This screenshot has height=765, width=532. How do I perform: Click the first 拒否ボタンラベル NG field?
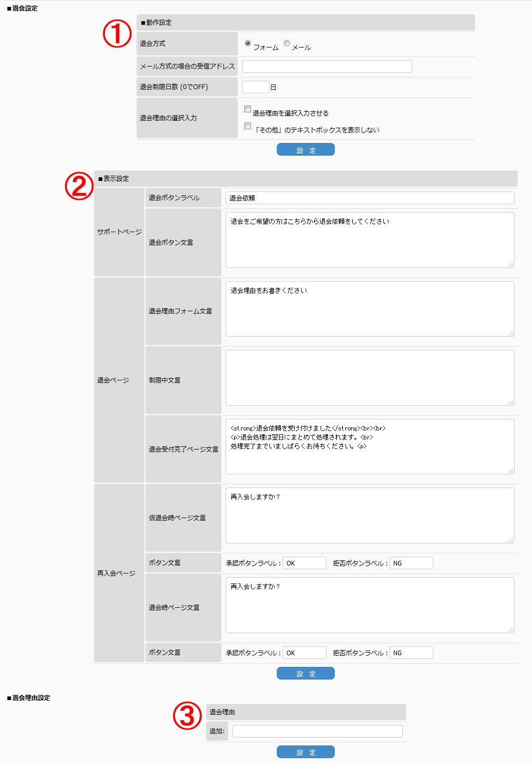point(411,563)
